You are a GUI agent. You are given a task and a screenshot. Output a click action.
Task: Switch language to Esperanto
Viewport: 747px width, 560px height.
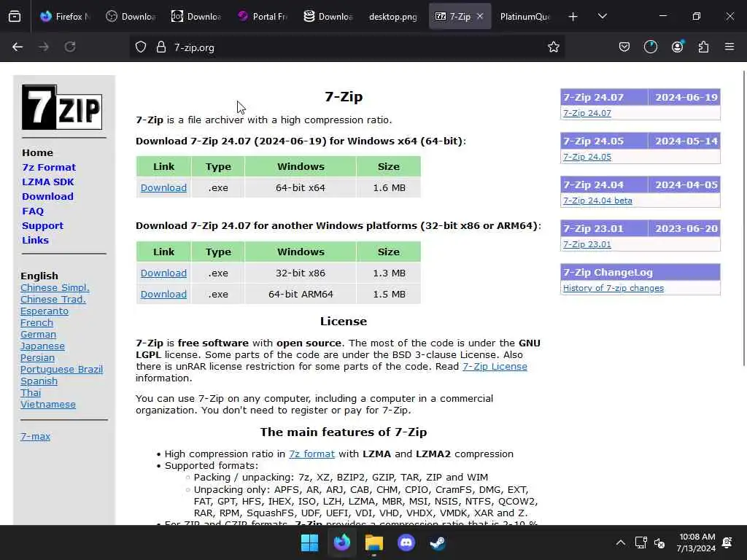44,311
